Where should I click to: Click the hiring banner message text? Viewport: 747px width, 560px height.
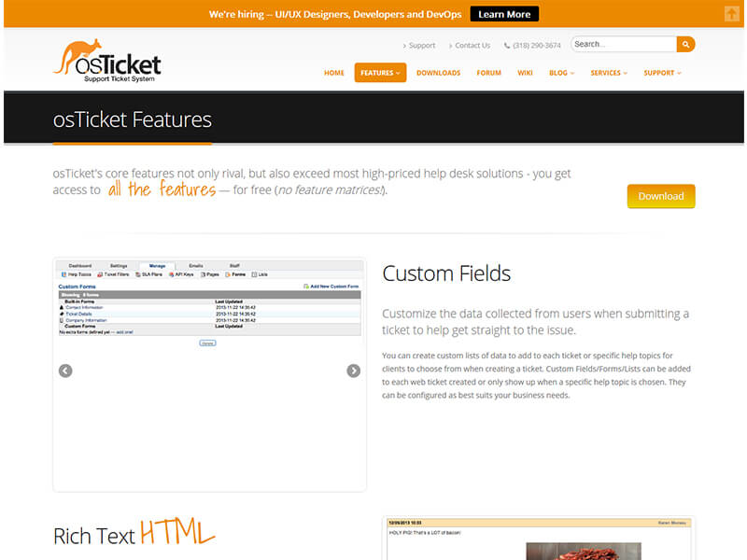coord(335,14)
